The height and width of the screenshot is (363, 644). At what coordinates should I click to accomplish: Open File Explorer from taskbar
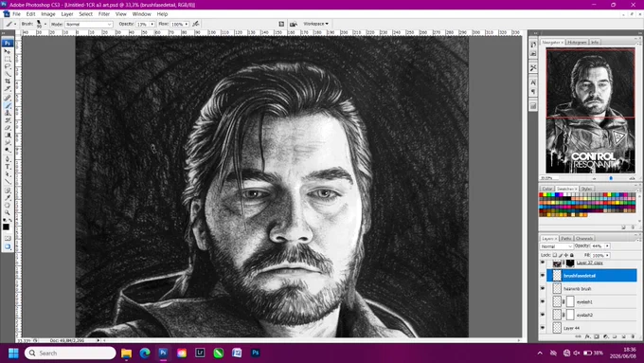coord(126,353)
